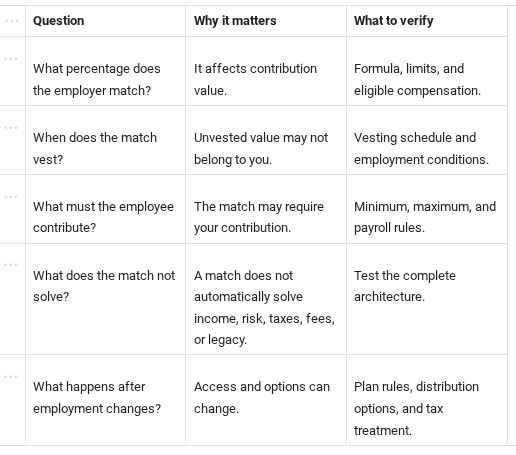The height and width of the screenshot is (455, 516).
Task: Click the 'Unvested value may not belong to you.' cell
Action: pos(266,140)
